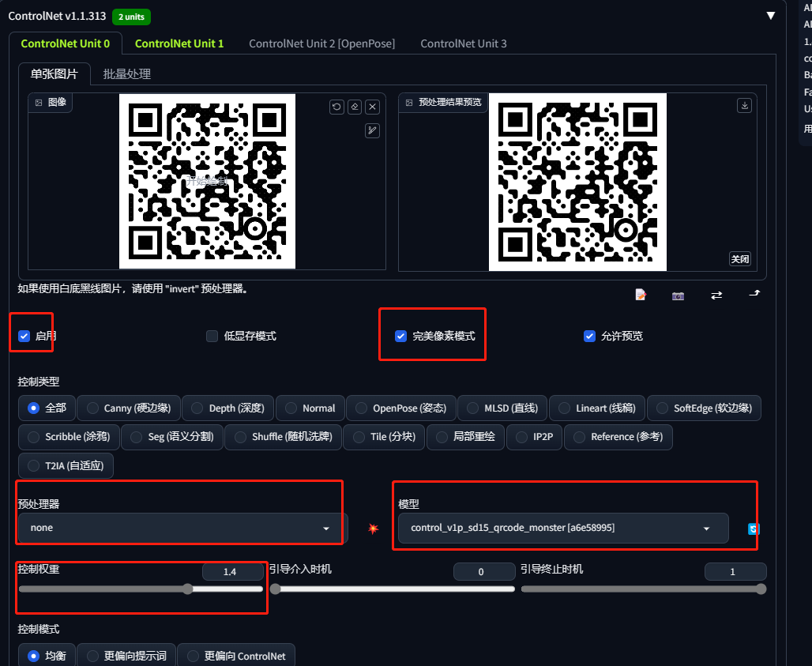
Task: Select 均衡 balanced control mode
Action: (x=47, y=656)
